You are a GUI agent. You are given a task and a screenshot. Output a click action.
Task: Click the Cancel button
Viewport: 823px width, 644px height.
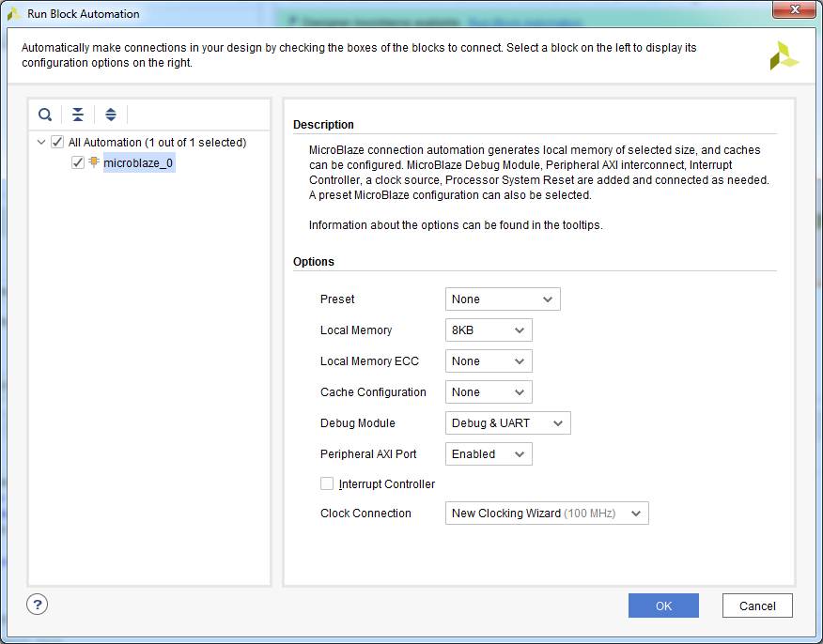757,606
